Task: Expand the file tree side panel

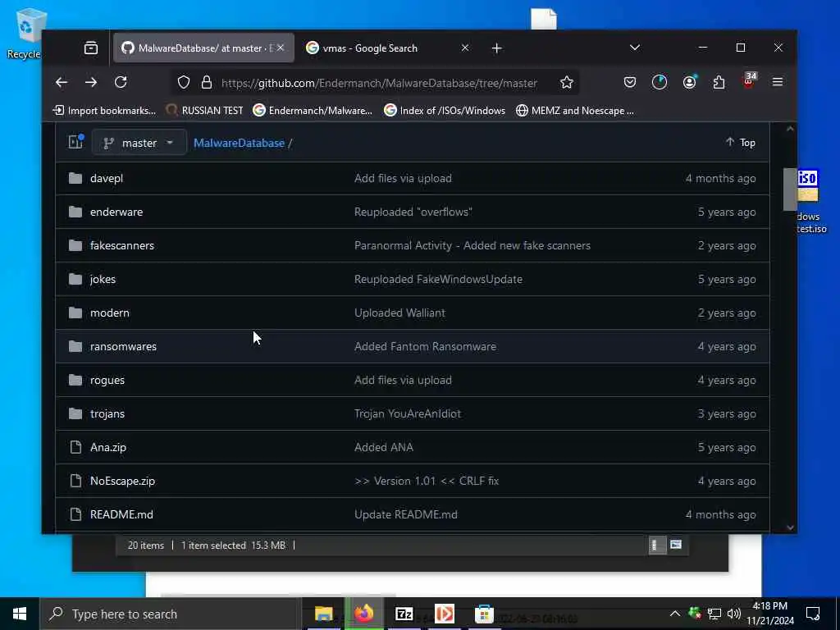Action: (75, 142)
